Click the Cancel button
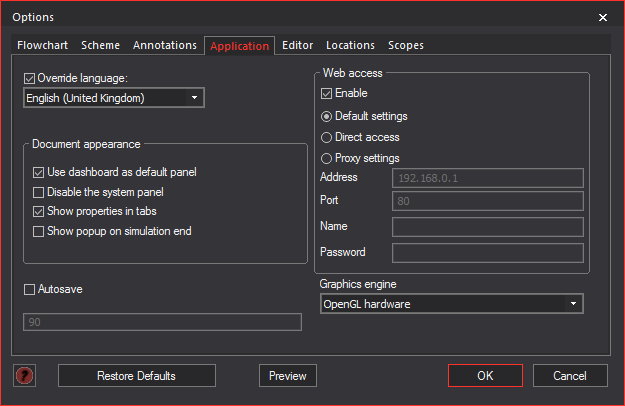This screenshot has height=406, width=625. (570, 375)
